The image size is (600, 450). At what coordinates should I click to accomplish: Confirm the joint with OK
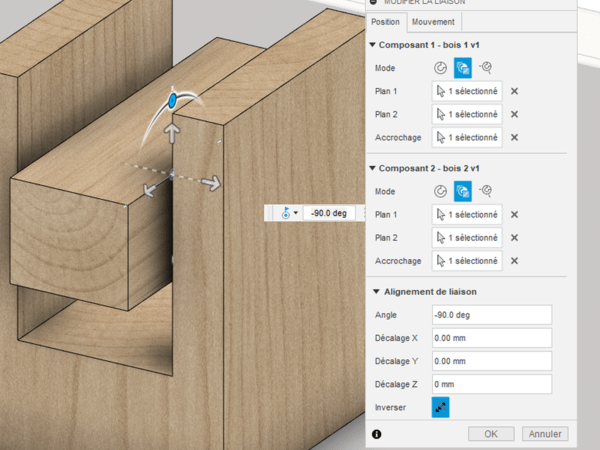491,434
